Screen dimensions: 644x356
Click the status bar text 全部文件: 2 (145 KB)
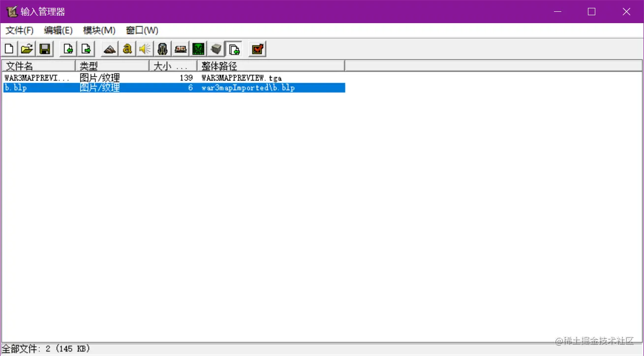coord(46,349)
